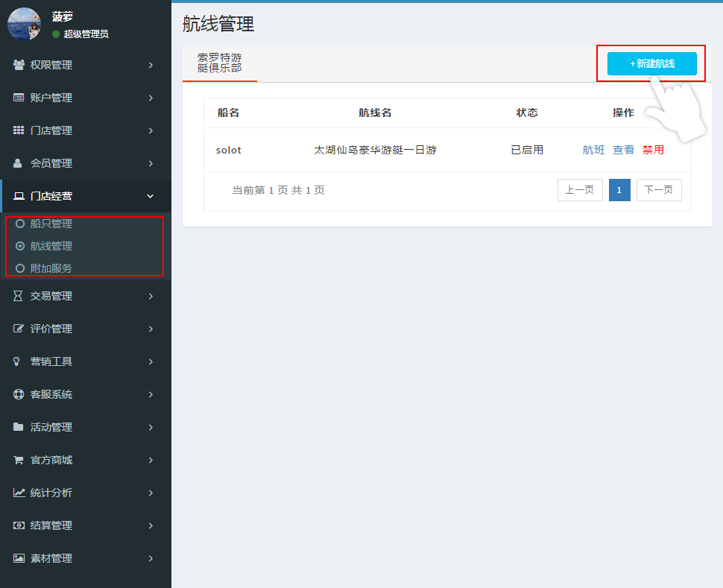Go to 下一页 next page
The height and width of the screenshot is (588, 723).
click(659, 190)
